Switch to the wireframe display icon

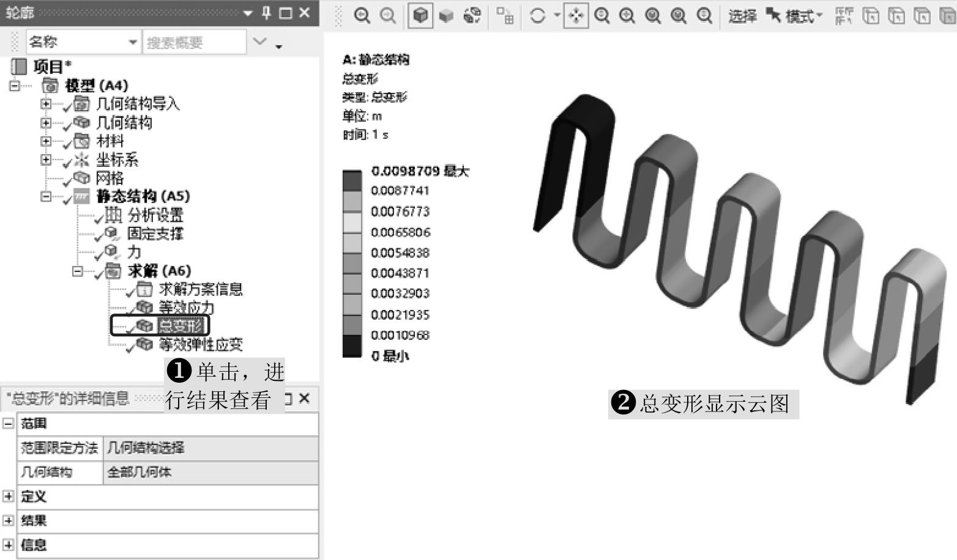(472, 16)
